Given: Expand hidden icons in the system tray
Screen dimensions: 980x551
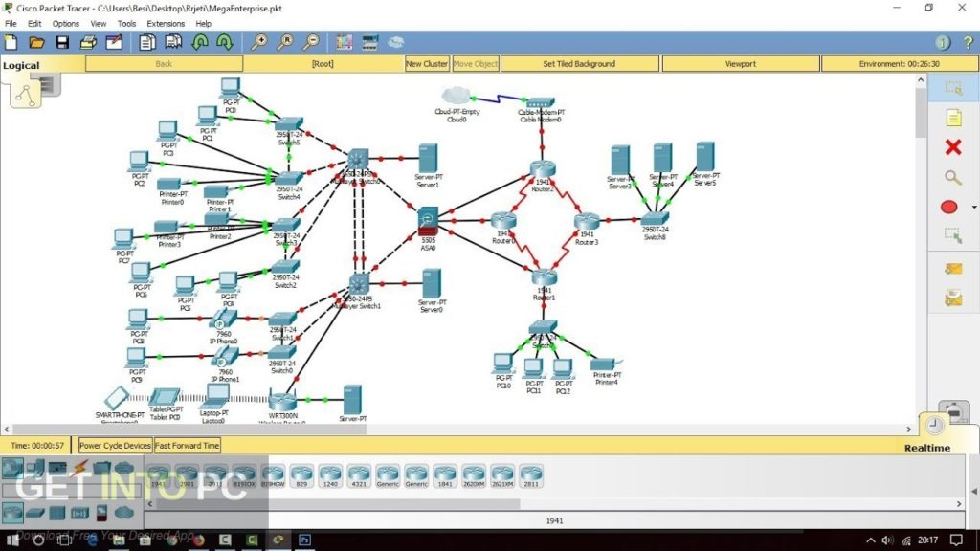Looking at the screenshot, I should pos(869,540).
